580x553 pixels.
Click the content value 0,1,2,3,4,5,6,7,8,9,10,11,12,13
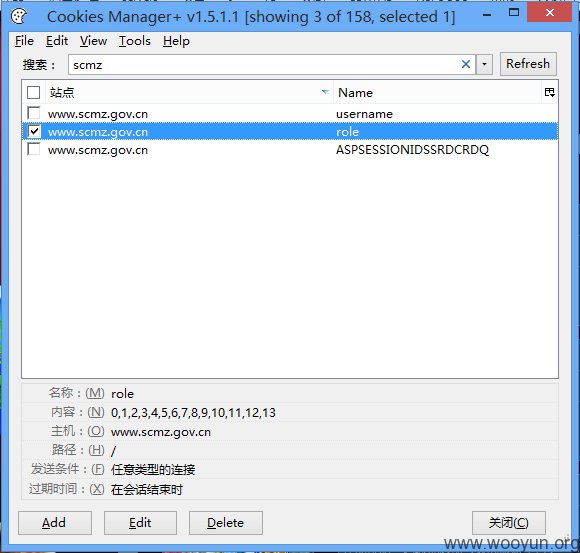click(x=193, y=412)
